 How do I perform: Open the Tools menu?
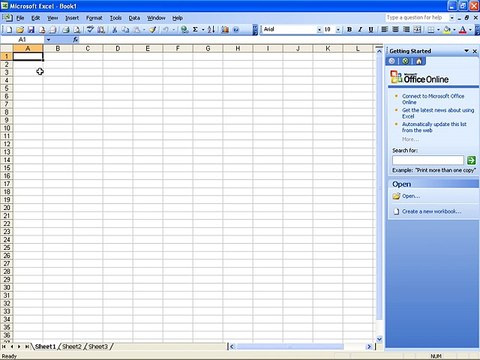116,18
